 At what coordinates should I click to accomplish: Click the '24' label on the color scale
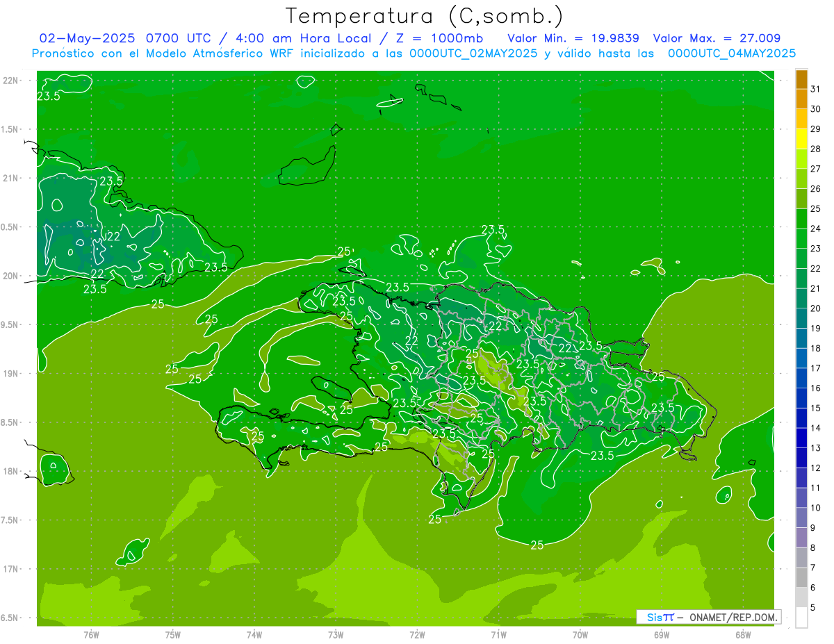(x=816, y=229)
